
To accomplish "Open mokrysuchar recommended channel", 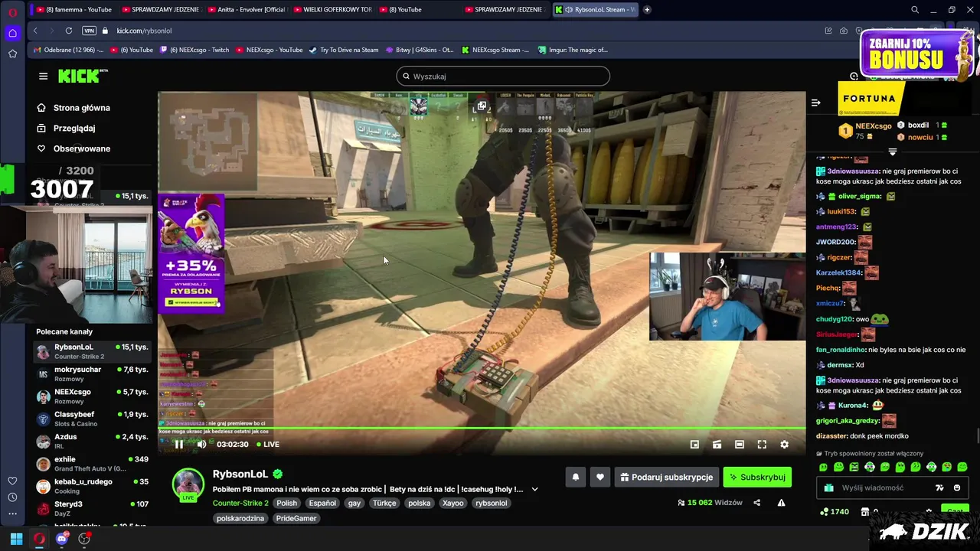I will [x=92, y=374].
